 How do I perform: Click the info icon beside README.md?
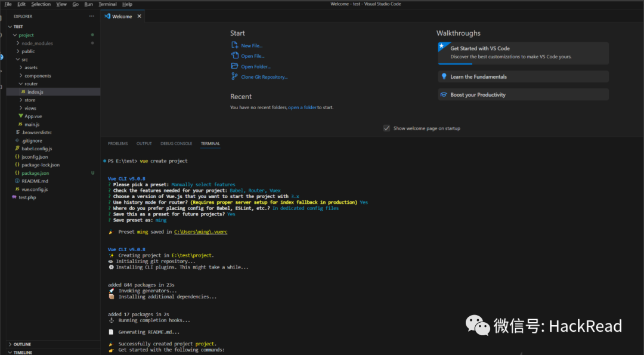[17, 181]
